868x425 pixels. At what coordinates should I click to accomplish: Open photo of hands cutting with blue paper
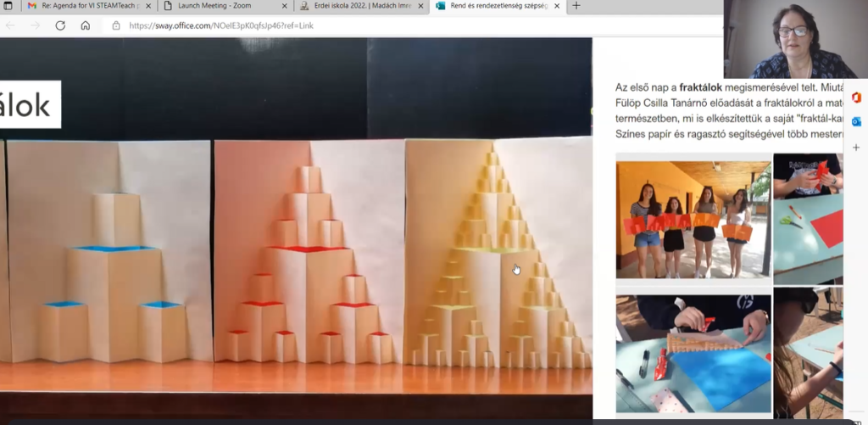(x=693, y=353)
